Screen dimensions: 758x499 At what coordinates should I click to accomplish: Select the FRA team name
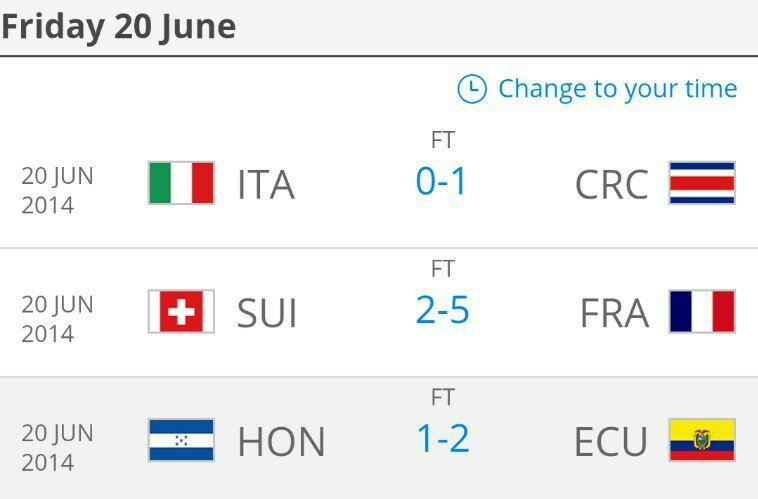click(614, 313)
